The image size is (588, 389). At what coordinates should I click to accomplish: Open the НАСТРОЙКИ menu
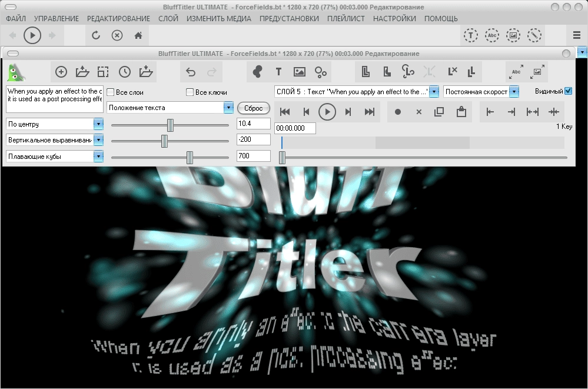point(394,18)
